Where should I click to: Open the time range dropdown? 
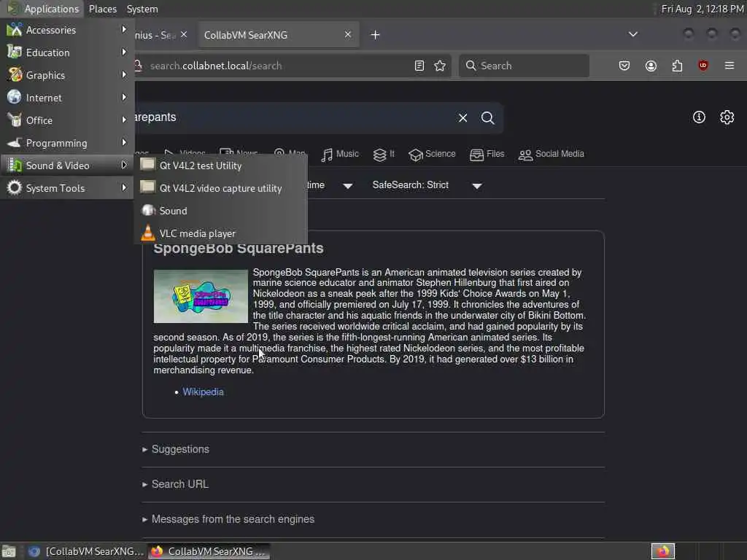pos(330,185)
